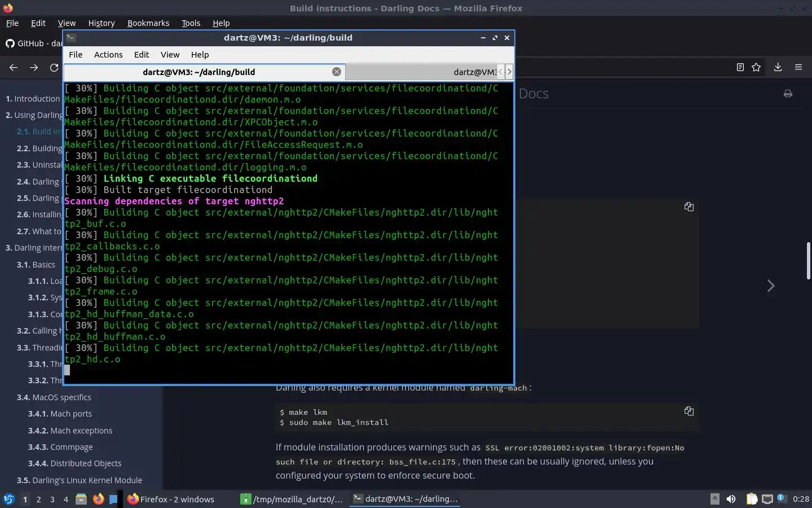This screenshot has height=508, width=812.
Task: Focus the dartz@VM3 terminal taskbar button
Action: 405,499
